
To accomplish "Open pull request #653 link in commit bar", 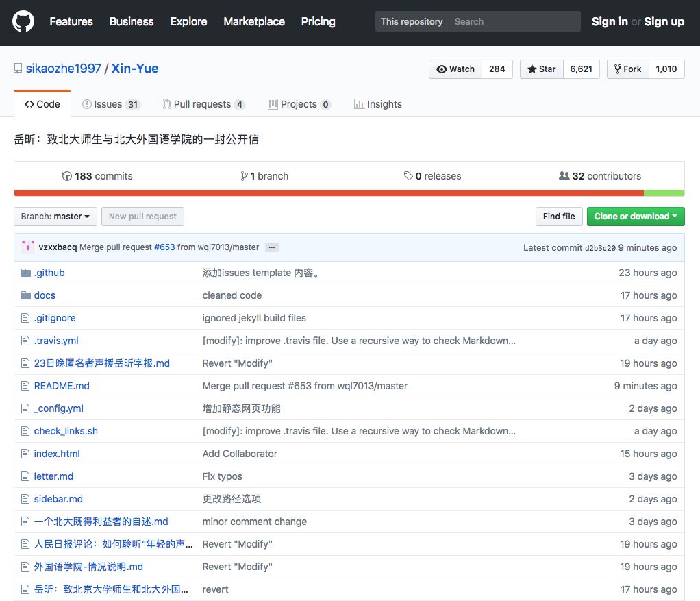I will 165,247.
